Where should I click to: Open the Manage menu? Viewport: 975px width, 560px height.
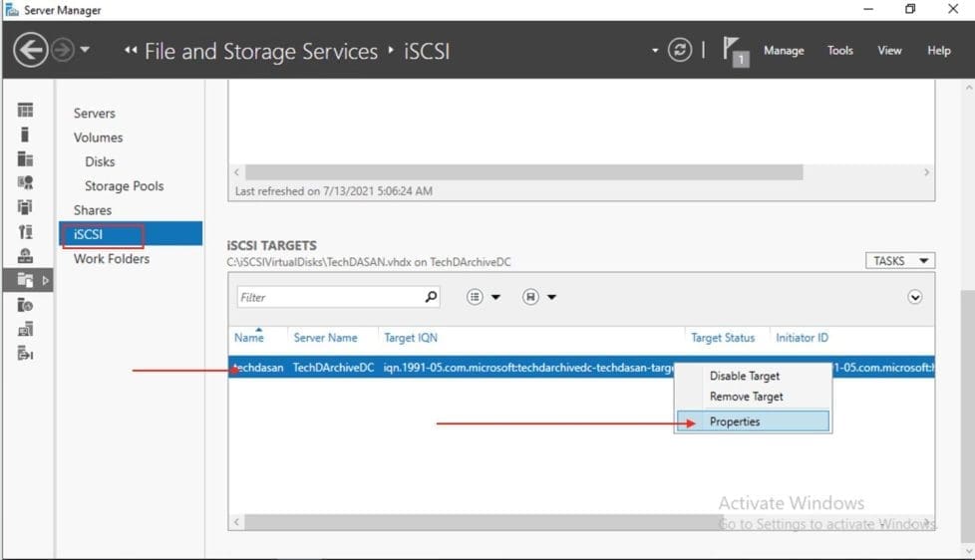pos(783,51)
